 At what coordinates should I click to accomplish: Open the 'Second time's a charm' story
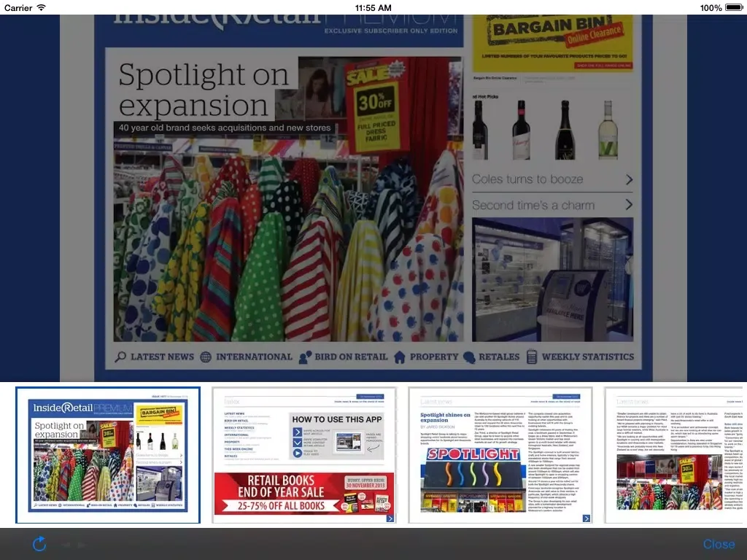click(x=553, y=205)
